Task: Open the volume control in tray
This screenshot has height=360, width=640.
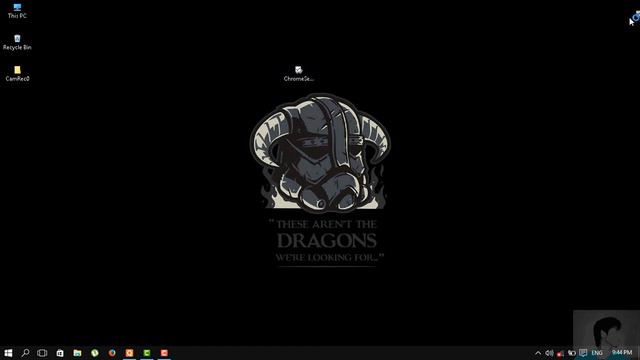Action: (549, 353)
